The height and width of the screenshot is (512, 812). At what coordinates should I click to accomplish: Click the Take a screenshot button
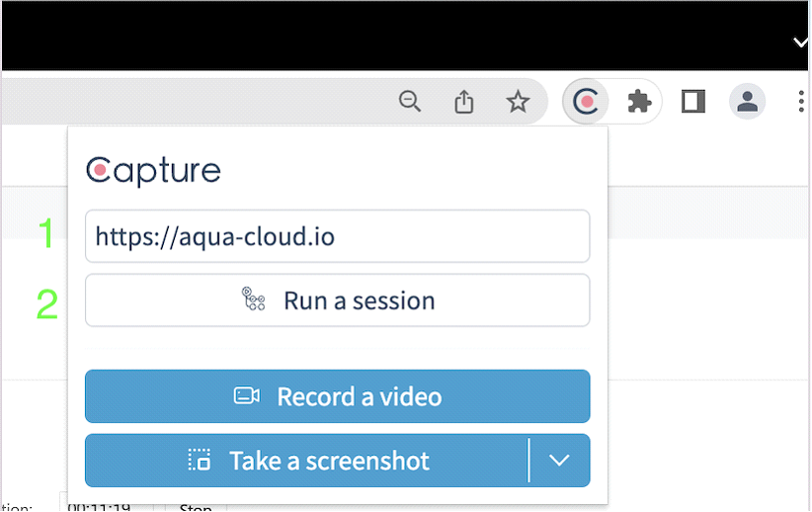[x=307, y=461]
